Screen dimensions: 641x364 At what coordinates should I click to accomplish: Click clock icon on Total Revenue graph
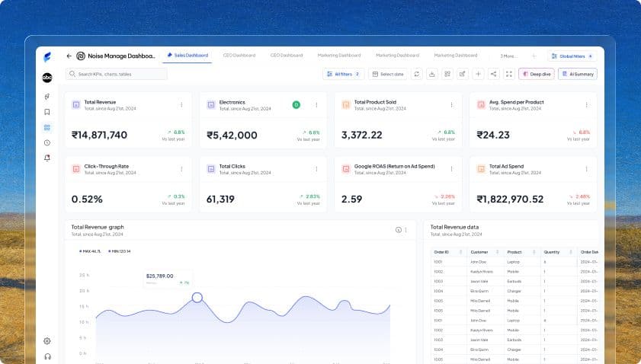[x=398, y=230]
